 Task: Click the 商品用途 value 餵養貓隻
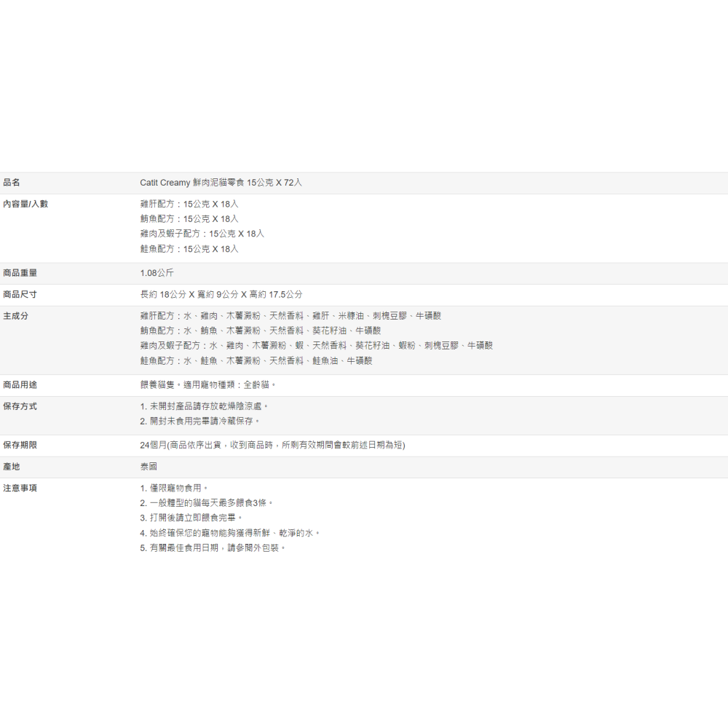208,384
